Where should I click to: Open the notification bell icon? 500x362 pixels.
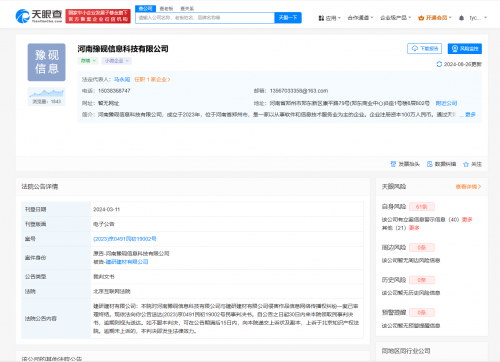point(461,18)
